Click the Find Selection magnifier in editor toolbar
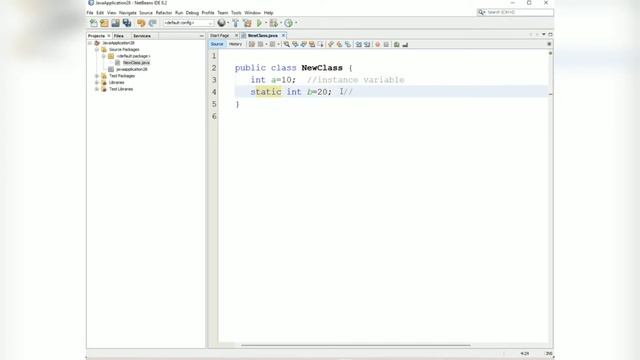The image size is (640, 360). click(287, 44)
